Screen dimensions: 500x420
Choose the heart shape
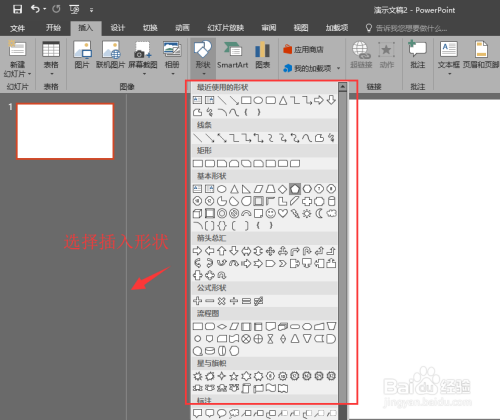tap(283, 213)
